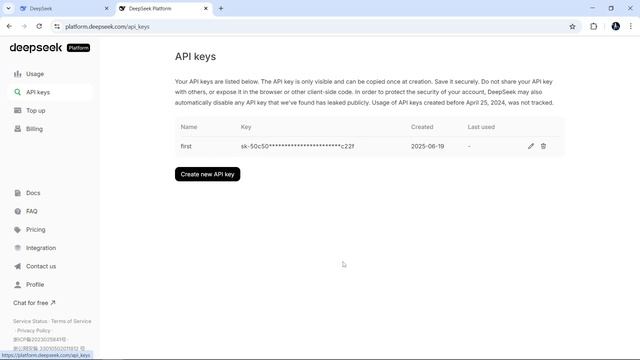640x360 pixels.
Task: Click the Profile person icon
Action: click(18, 285)
